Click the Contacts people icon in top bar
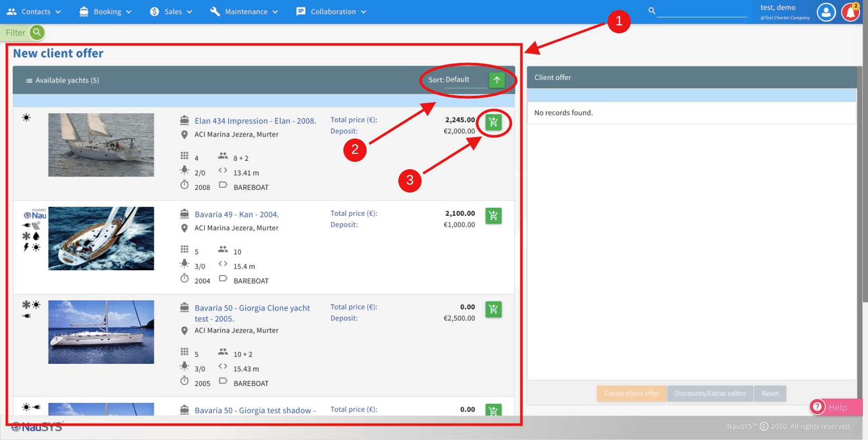Image resolution: width=868 pixels, height=440 pixels. tap(12, 12)
